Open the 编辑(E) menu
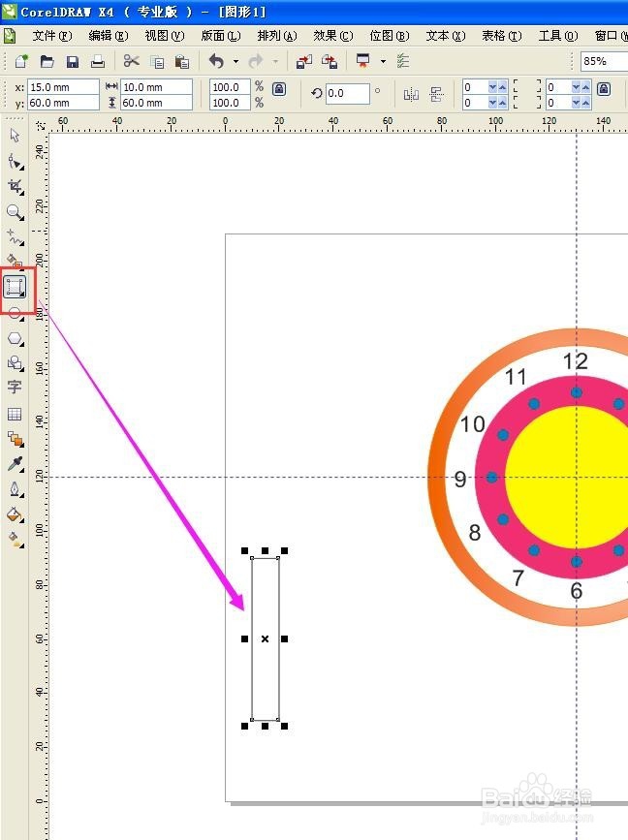628x840 pixels. 109,36
